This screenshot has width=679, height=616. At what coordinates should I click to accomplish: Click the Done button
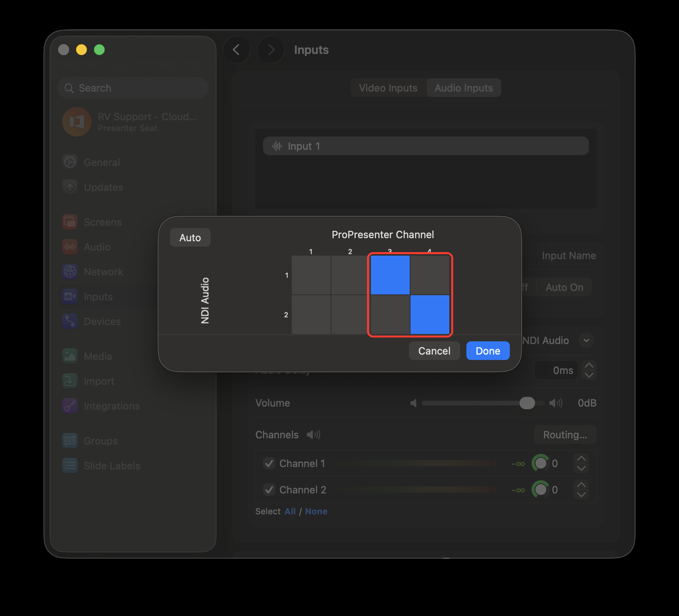(x=488, y=351)
